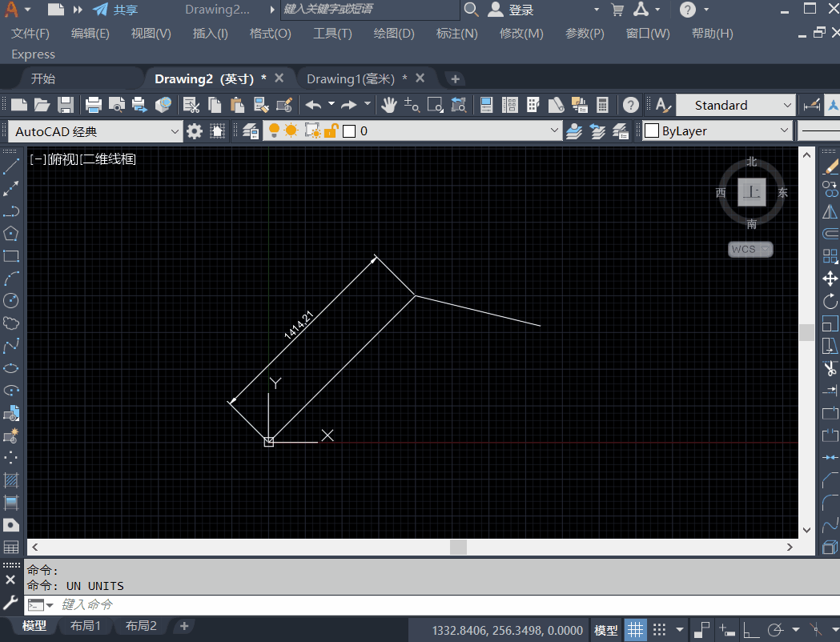Viewport: 840px width, 642px height.
Task: Select the Move tool in modify toolbar
Action: point(830,279)
